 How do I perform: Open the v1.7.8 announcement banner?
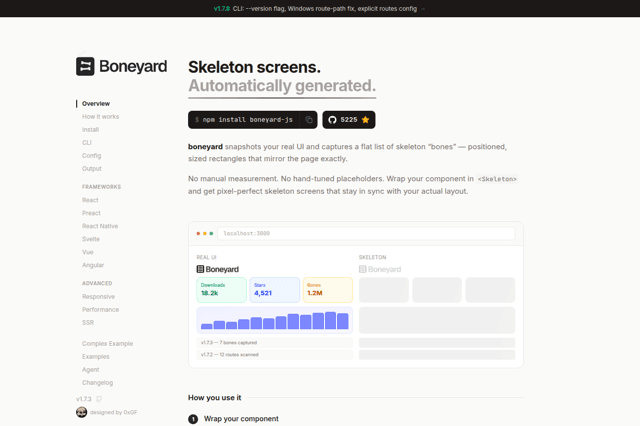click(320, 9)
